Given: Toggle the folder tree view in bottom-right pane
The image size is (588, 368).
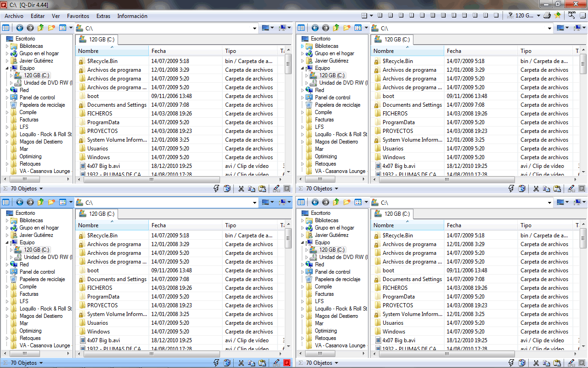Looking at the screenshot, I should (301, 202).
